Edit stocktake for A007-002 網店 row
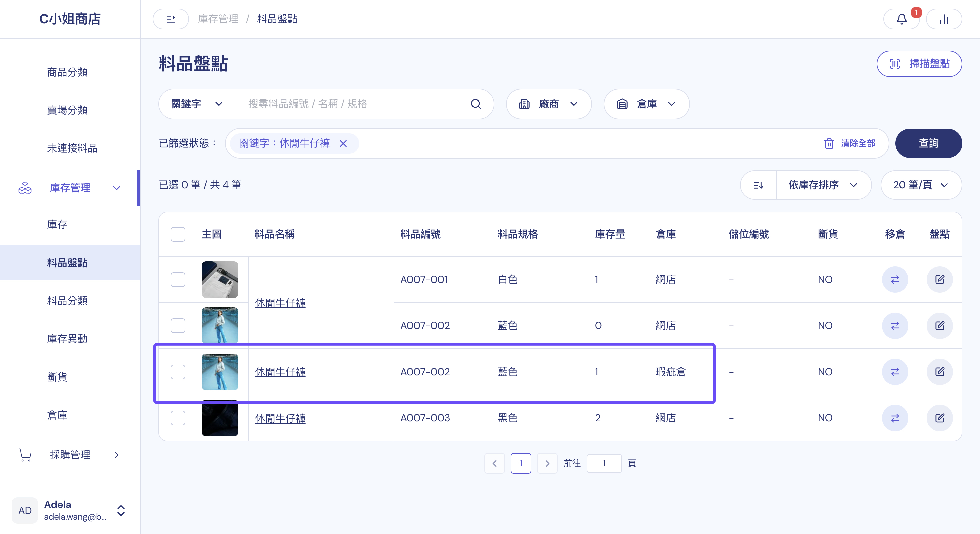Image resolution: width=980 pixels, height=534 pixels. (940, 326)
